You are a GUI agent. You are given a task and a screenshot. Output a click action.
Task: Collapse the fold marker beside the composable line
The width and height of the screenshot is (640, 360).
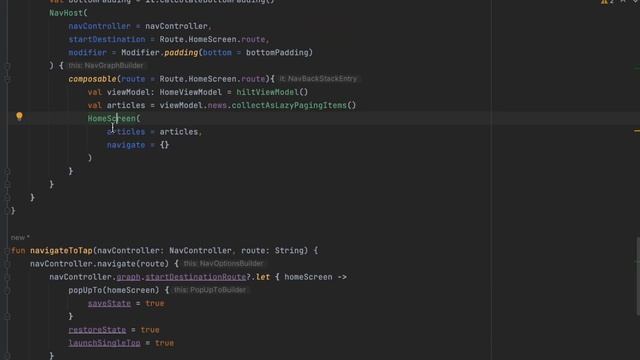tap(7, 79)
